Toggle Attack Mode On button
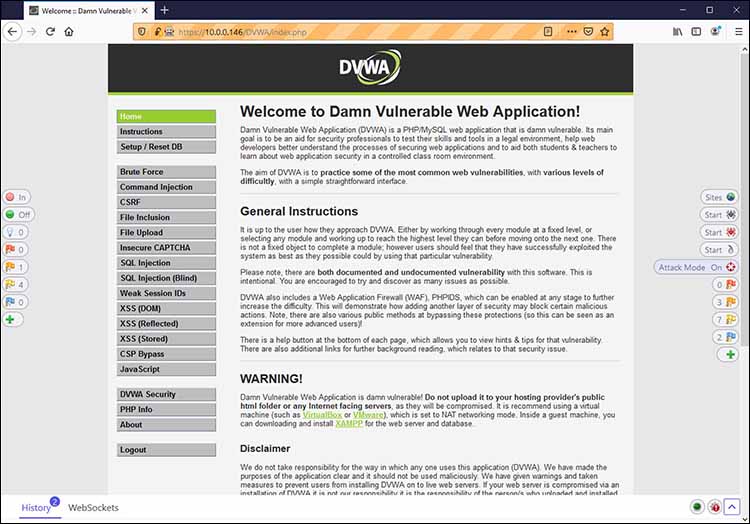This screenshot has height=524, width=750. [696, 267]
